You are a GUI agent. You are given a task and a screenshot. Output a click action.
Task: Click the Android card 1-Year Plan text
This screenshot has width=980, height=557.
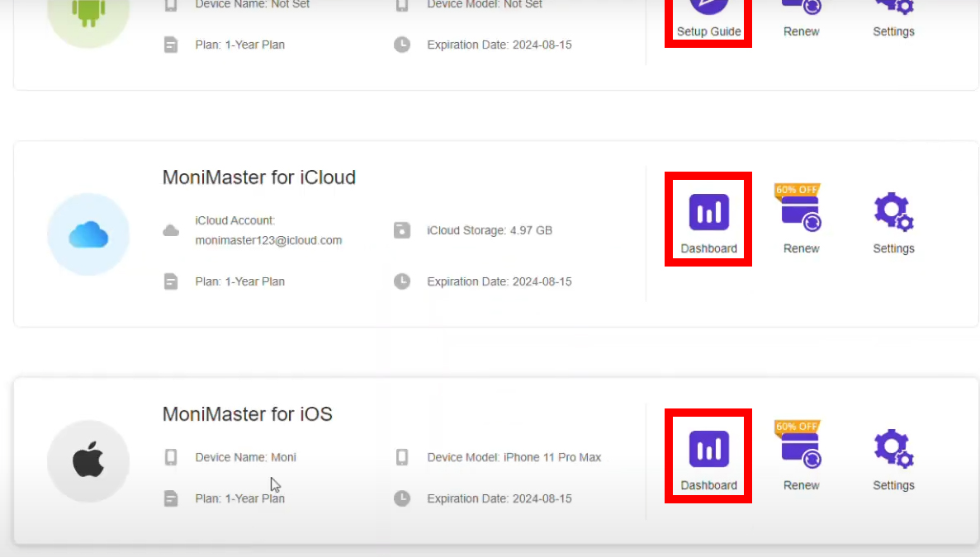coord(240,45)
